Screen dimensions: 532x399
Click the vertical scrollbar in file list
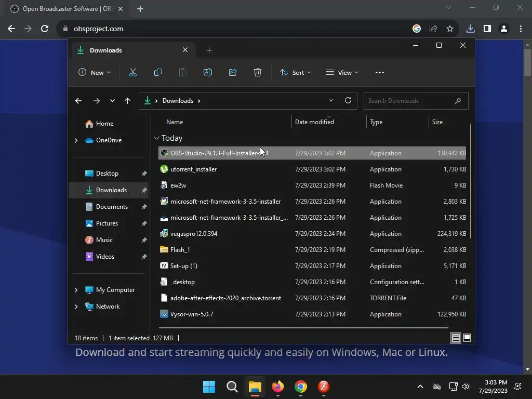(471, 182)
